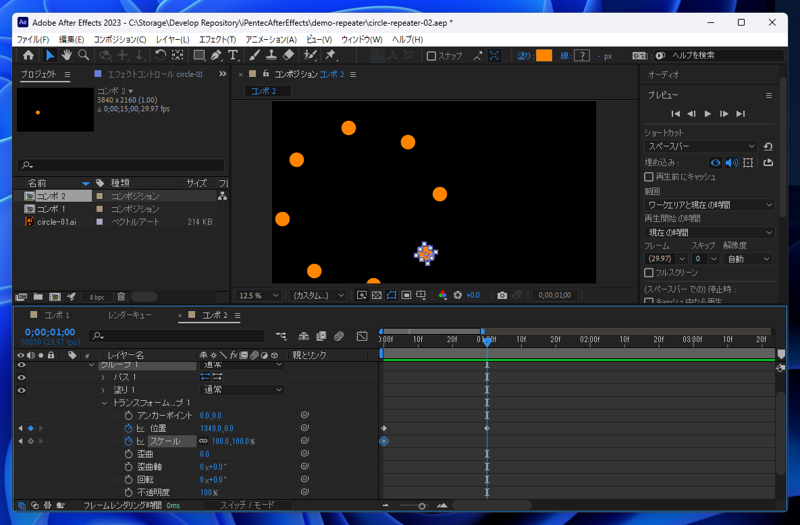Enable the スナップ checkbox
The image size is (800, 525).
[431, 57]
